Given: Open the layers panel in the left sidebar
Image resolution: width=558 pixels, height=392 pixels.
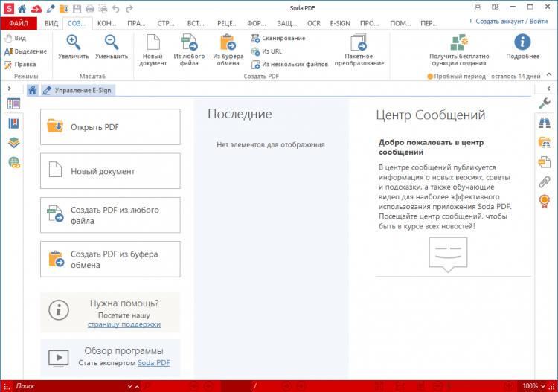Looking at the screenshot, I should click(14, 142).
